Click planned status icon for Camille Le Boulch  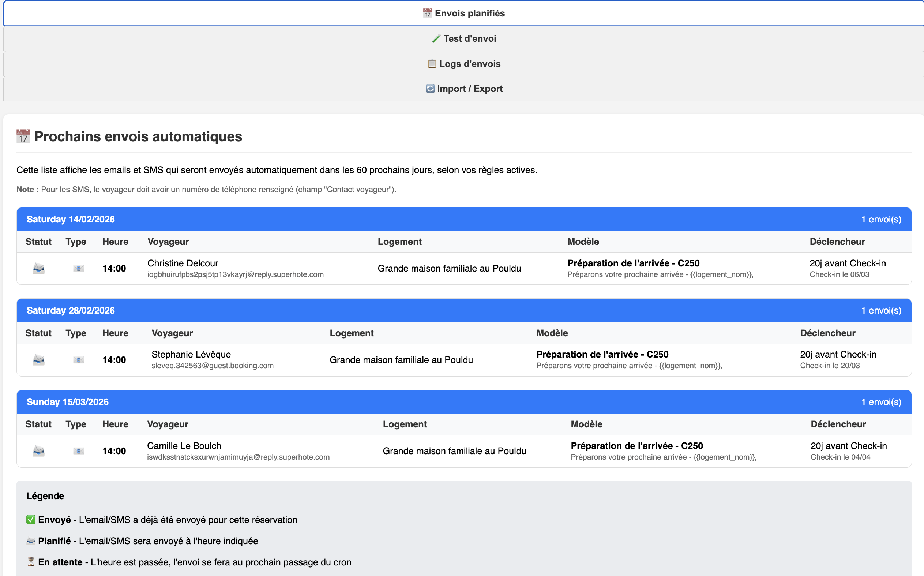[x=38, y=451]
